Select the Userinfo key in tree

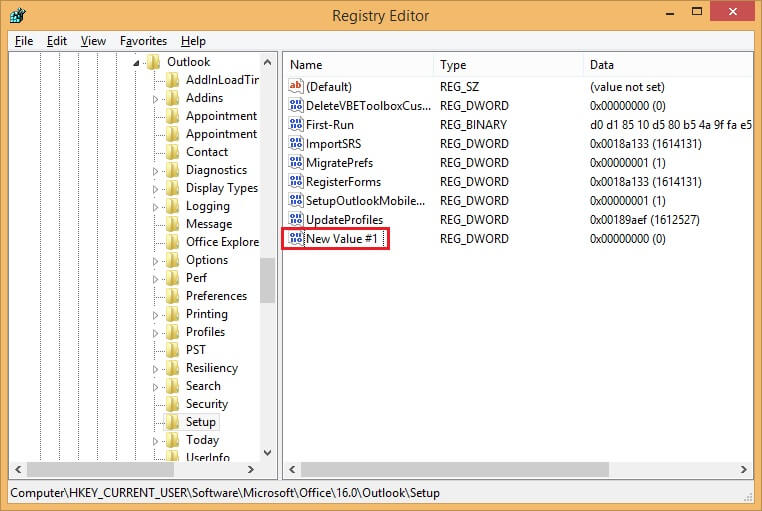[x=208, y=457]
